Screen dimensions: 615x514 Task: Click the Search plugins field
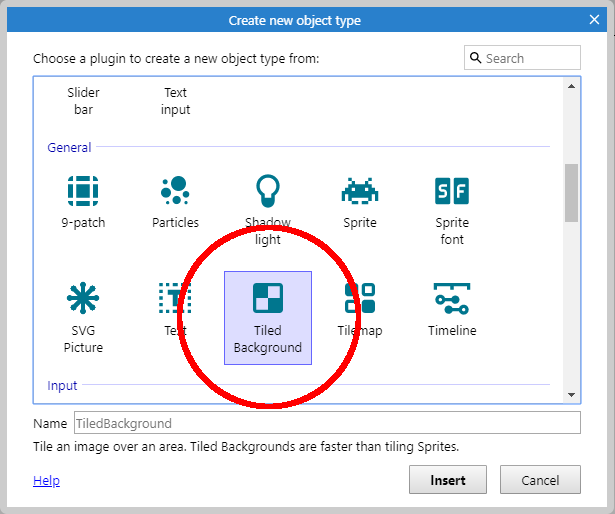click(x=530, y=58)
